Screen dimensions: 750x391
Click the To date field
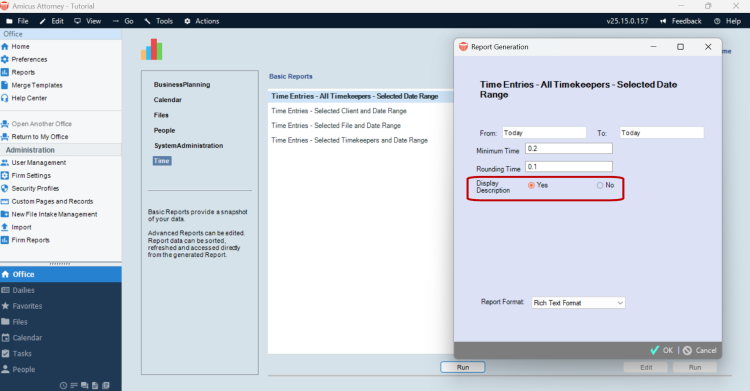[662, 133]
